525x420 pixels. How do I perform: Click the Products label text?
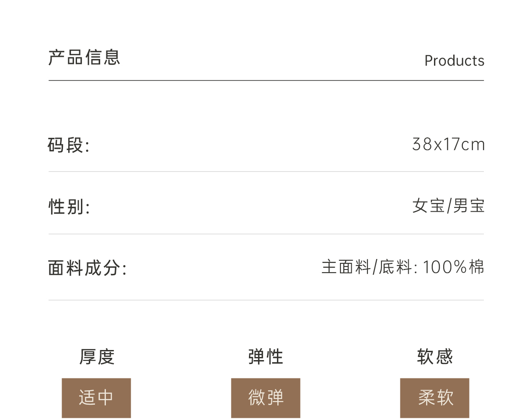[454, 61]
